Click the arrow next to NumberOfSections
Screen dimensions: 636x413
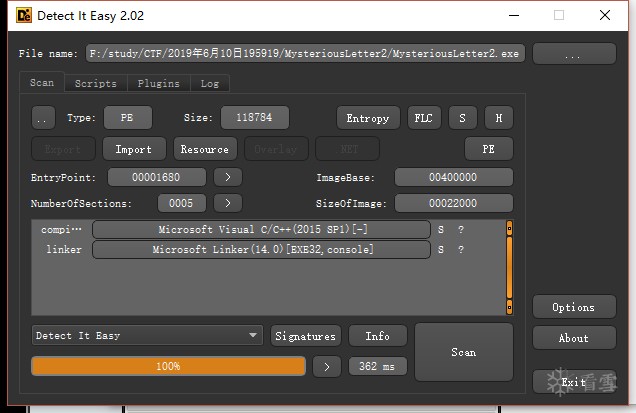[x=228, y=203]
